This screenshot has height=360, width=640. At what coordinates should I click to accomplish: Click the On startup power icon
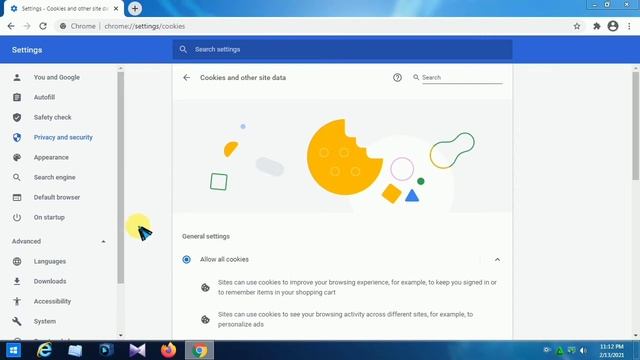[17, 217]
